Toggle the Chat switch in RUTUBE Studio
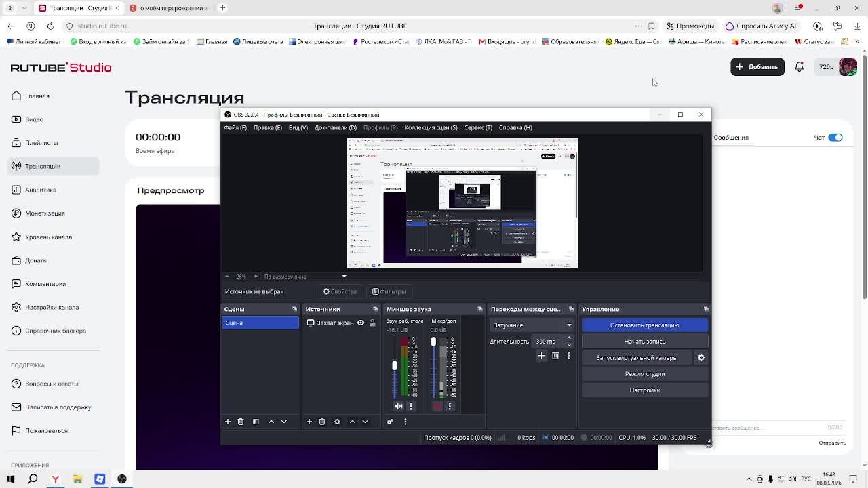868x488 pixels. [x=835, y=138]
